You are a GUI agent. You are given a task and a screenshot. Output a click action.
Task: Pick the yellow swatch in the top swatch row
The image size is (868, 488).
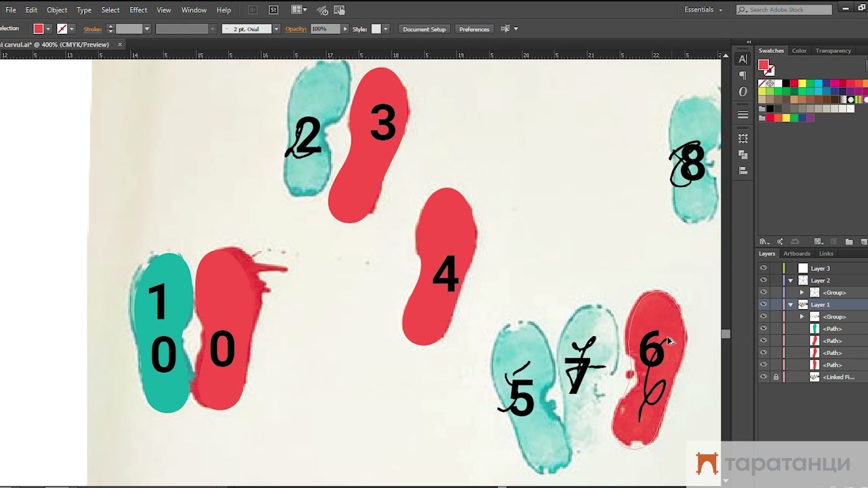[802, 83]
